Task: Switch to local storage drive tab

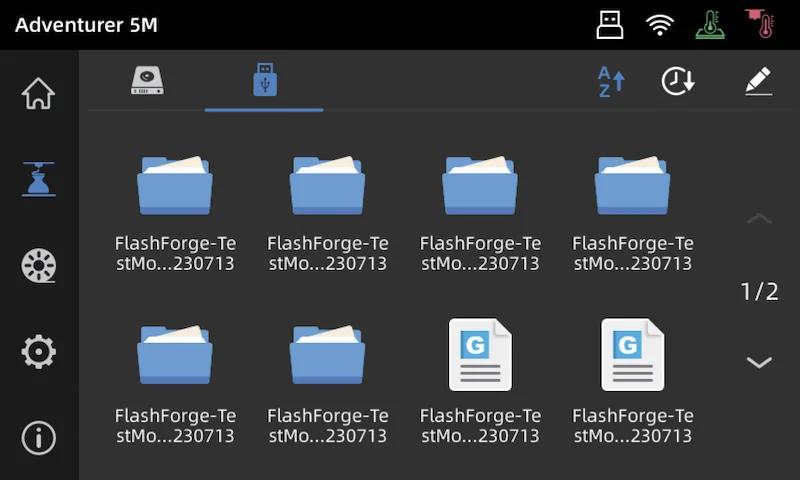Action: [x=147, y=81]
